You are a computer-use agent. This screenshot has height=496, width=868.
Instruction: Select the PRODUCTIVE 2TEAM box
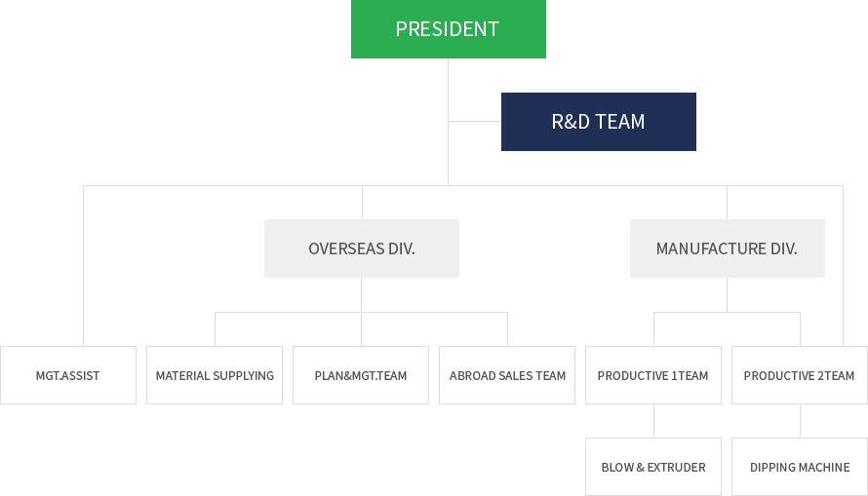[799, 375]
